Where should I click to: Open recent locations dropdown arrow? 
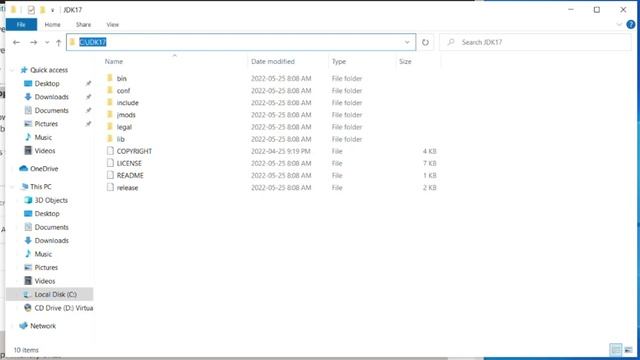(x=47, y=42)
